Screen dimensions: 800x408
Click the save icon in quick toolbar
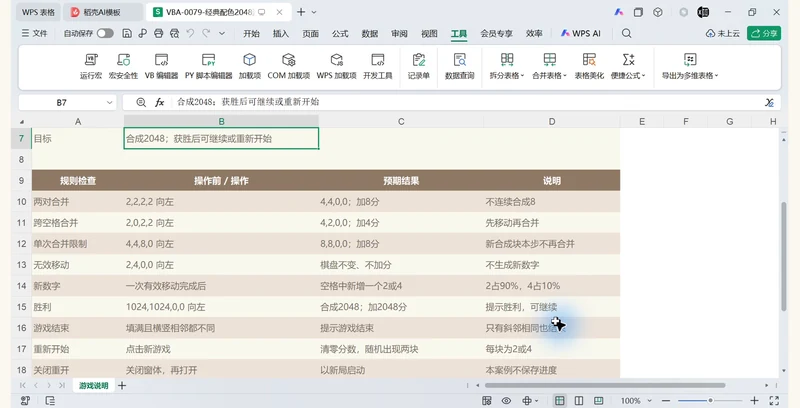click(127, 33)
